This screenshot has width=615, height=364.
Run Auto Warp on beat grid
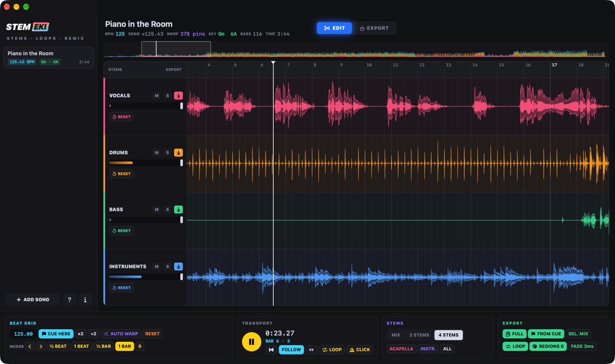pyautogui.click(x=121, y=334)
